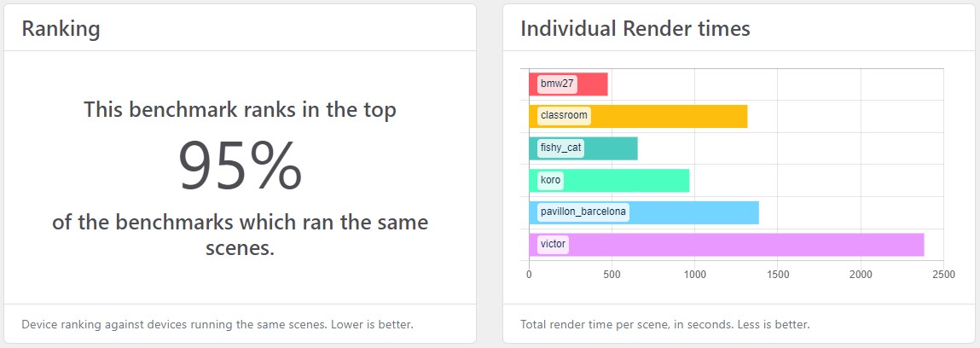
Task: Select the fishy_cat label tag
Action: (x=560, y=148)
